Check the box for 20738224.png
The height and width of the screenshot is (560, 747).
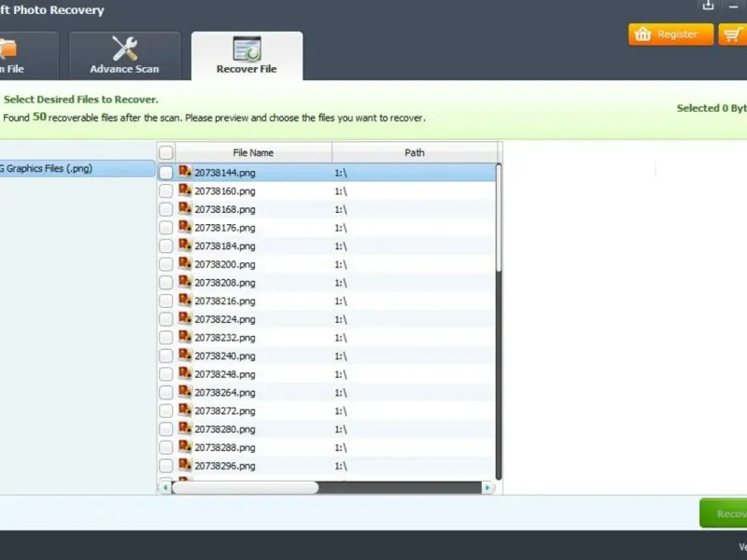(166, 319)
